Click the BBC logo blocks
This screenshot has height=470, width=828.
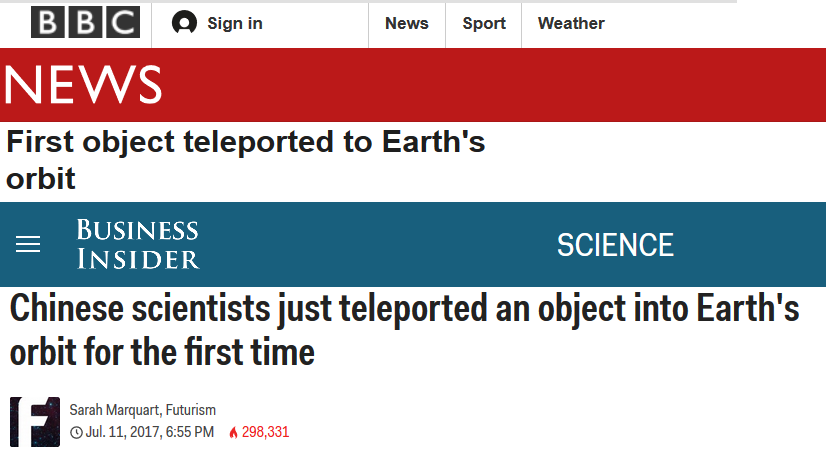coord(85,23)
